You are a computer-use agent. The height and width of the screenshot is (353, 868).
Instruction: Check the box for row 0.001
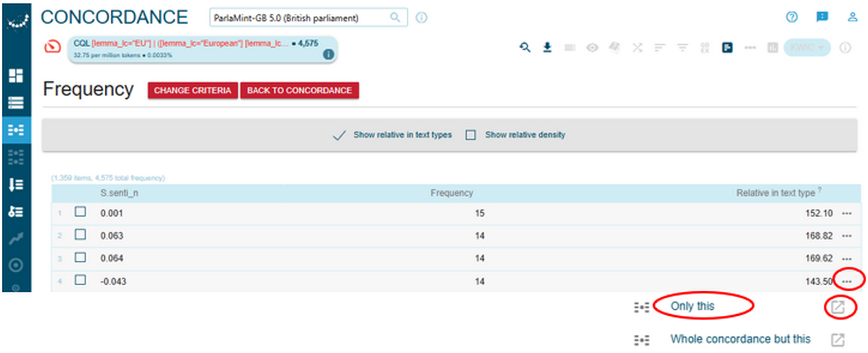81,212
